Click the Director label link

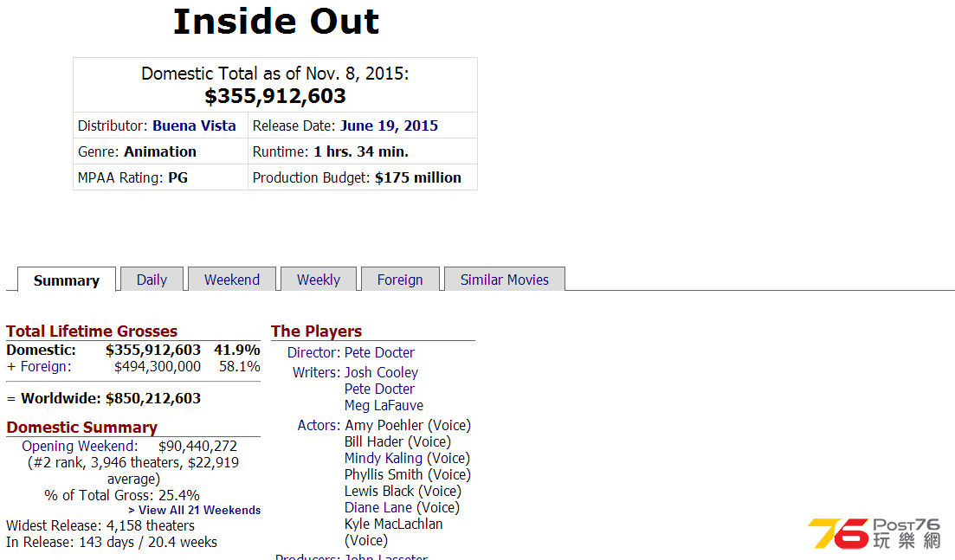coord(312,352)
